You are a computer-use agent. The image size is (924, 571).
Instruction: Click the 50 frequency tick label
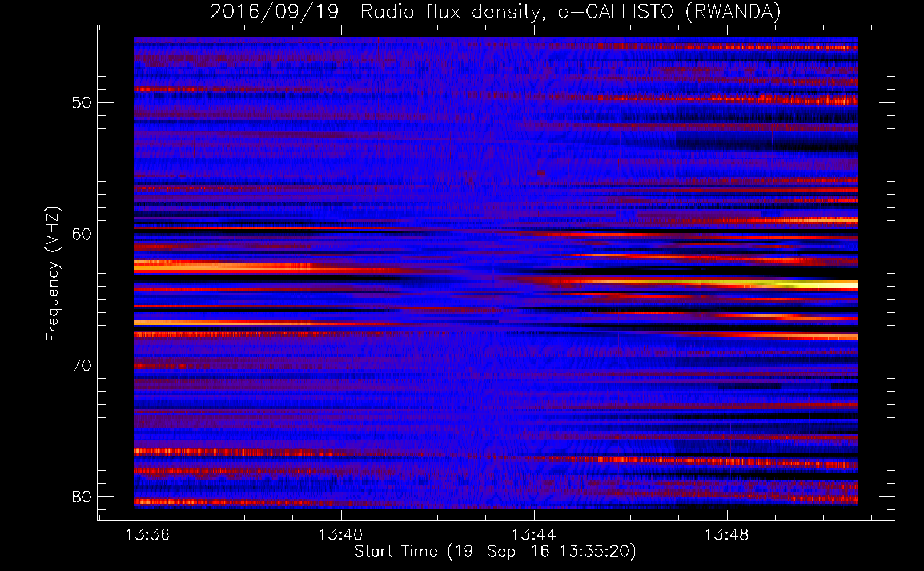pos(82,103)
